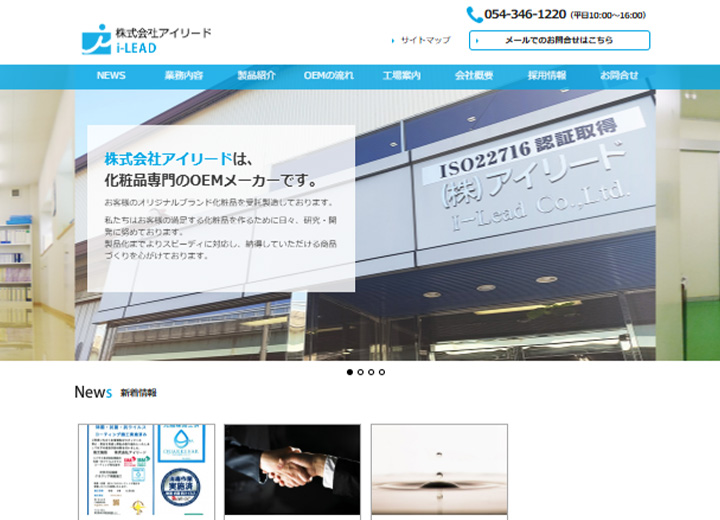720x520 pixels.
Task: Open 製品紹介 navigation item
Action: (256, 76)
